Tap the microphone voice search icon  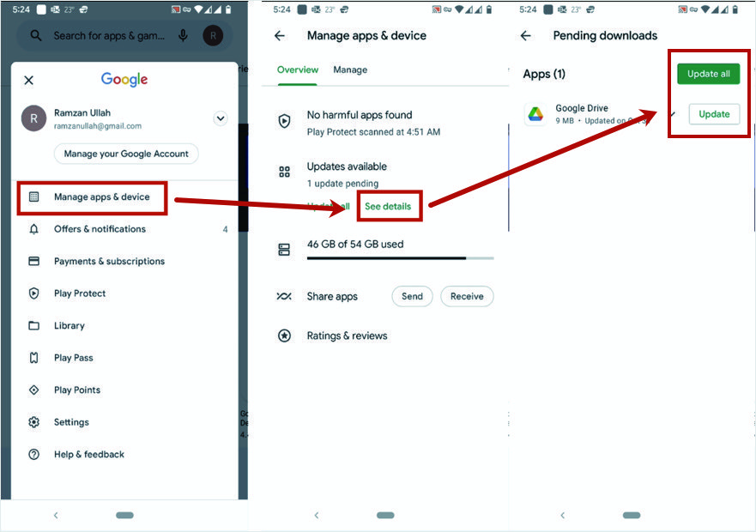tap(183, 35)
